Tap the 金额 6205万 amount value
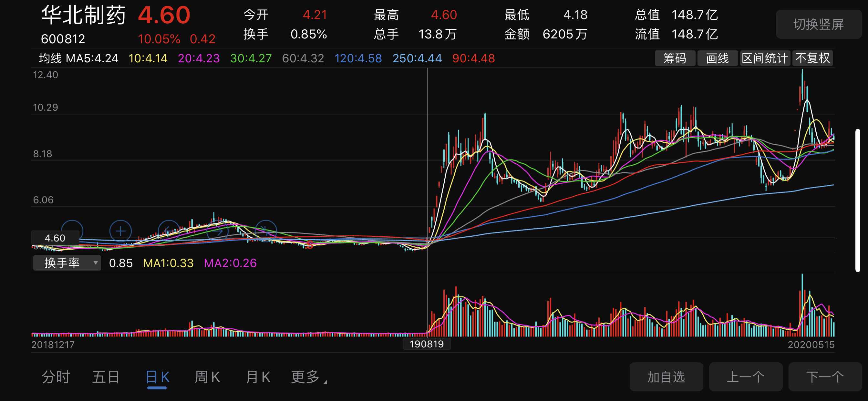The height and width of the screenshot is (401, 868). pos(546,34)
